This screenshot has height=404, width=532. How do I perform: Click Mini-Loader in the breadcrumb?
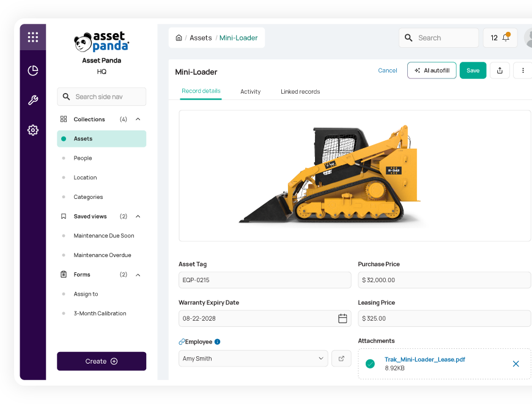(x=238, y=38)
